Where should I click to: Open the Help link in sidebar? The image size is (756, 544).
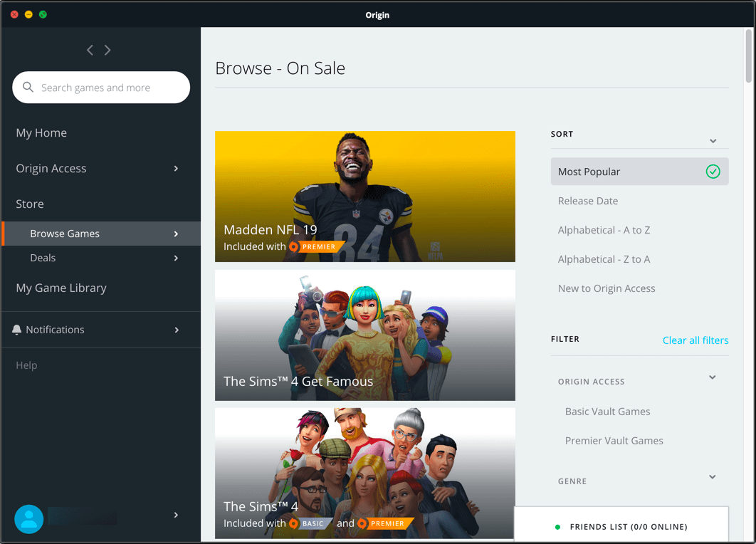click(x=26, y=365)
